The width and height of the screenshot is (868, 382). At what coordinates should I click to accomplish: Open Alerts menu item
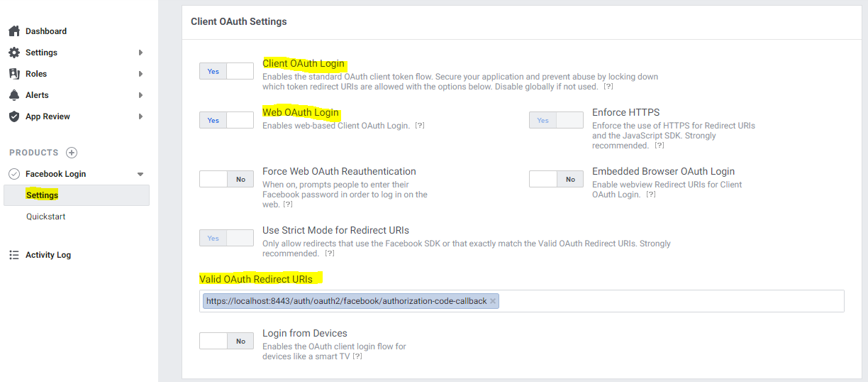[x=37, y=95]
